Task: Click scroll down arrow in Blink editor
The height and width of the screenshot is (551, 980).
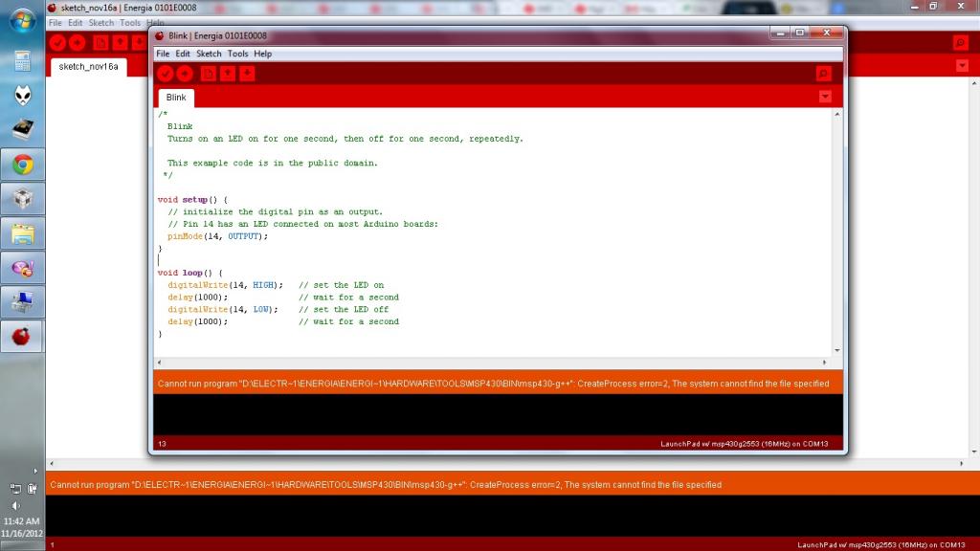Action: (x=836, y=350)
